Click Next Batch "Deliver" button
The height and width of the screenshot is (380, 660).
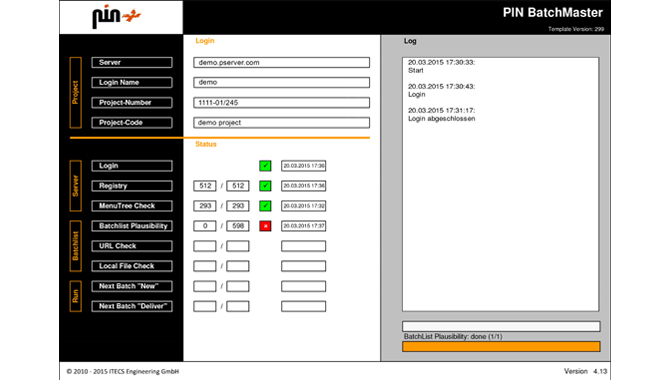coord(132,306)
